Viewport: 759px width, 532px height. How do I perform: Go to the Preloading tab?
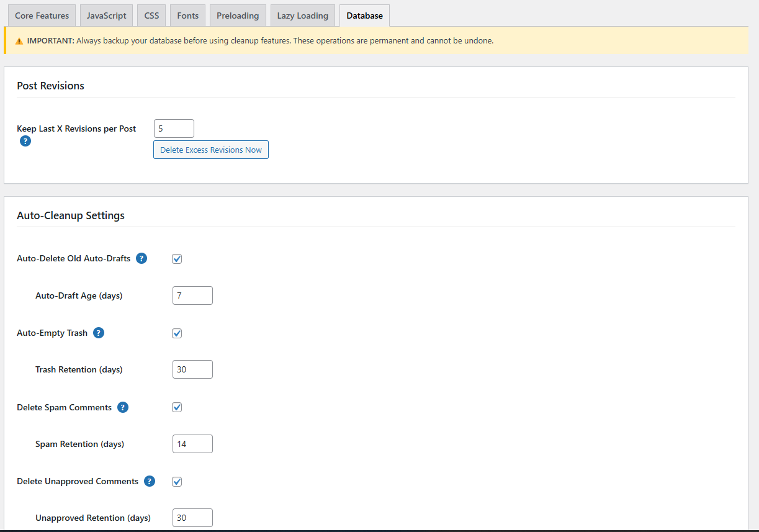(238, 15)
